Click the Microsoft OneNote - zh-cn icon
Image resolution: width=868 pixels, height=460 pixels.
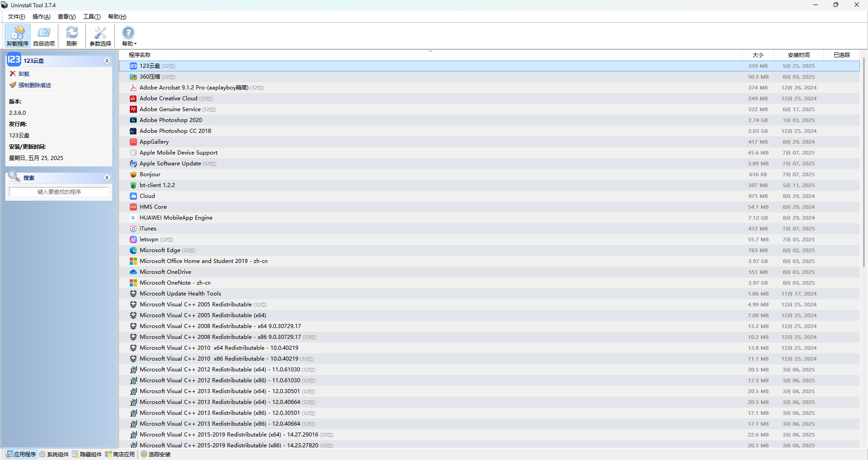click(133, 283)
